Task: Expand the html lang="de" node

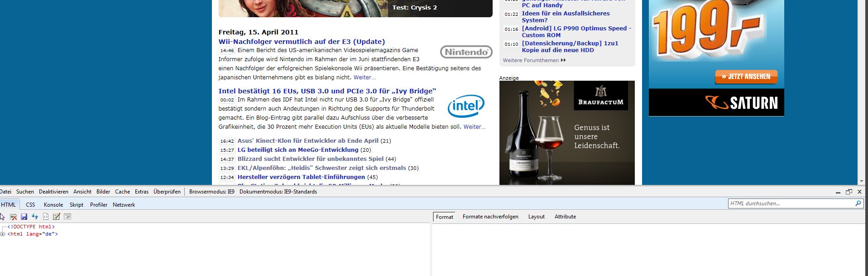Action: coord(2,234)
